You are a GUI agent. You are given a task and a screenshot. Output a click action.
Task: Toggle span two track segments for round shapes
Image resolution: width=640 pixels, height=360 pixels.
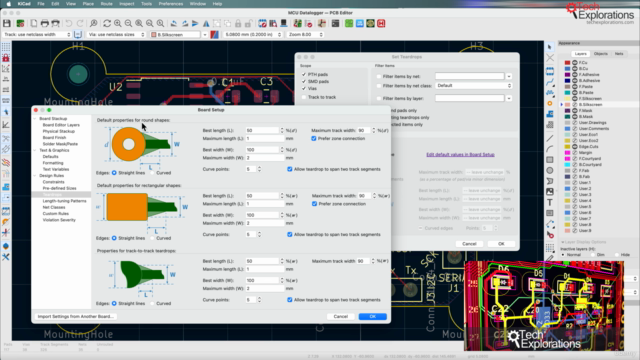point(290,169)
